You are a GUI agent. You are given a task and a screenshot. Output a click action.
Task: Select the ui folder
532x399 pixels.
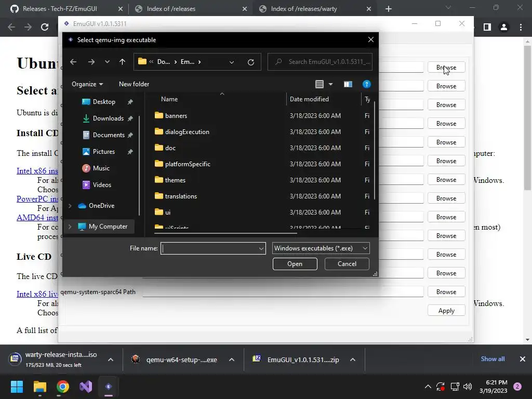point(168,212)
